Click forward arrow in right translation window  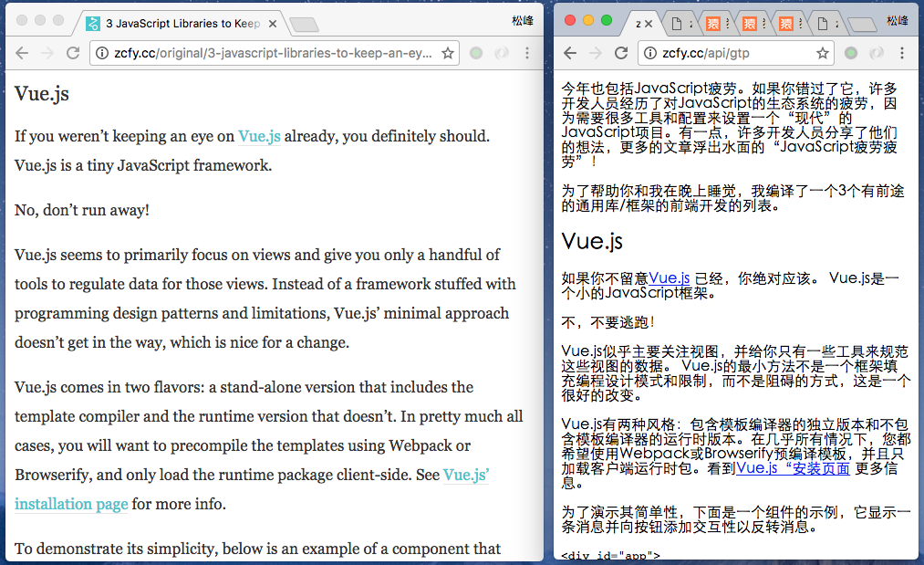click(596, 53)
